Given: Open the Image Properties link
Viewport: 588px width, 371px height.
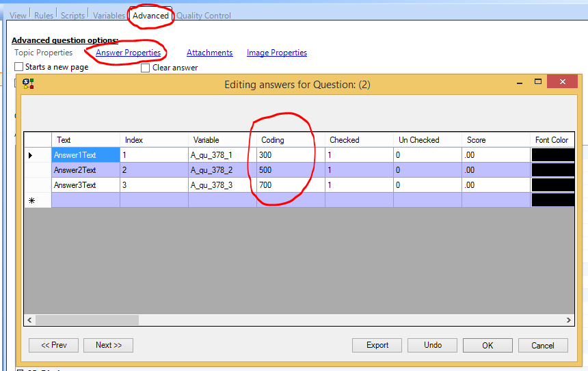Looking at the screenshot, I should tap(277, 53).
